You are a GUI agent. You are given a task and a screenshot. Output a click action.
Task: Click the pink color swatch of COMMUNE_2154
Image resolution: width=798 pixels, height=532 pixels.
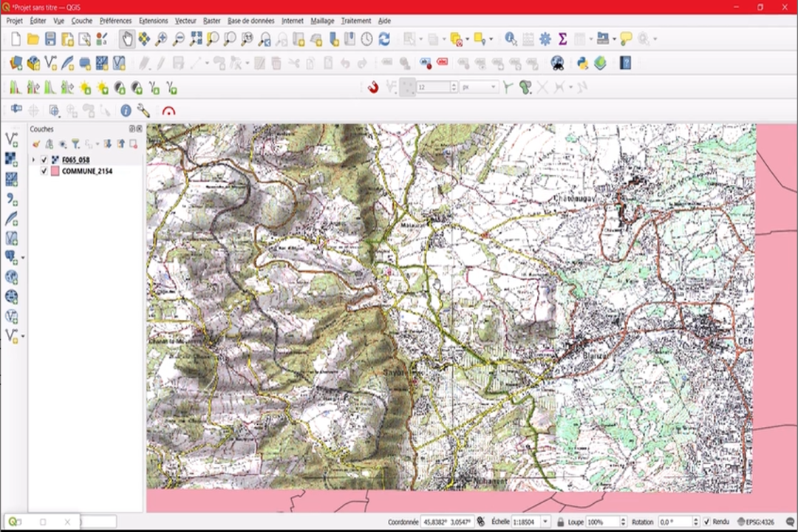pyautogui.click(x=55, y=171)
